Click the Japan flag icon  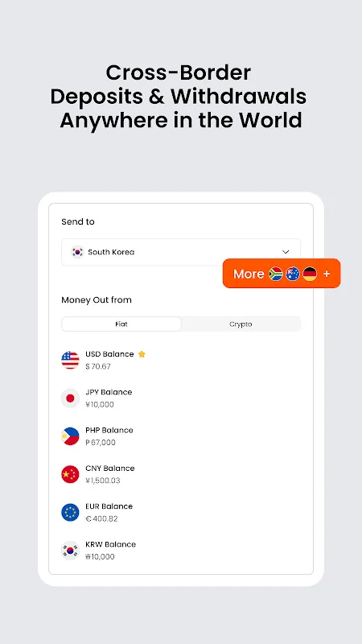click(x=70, y=398)
